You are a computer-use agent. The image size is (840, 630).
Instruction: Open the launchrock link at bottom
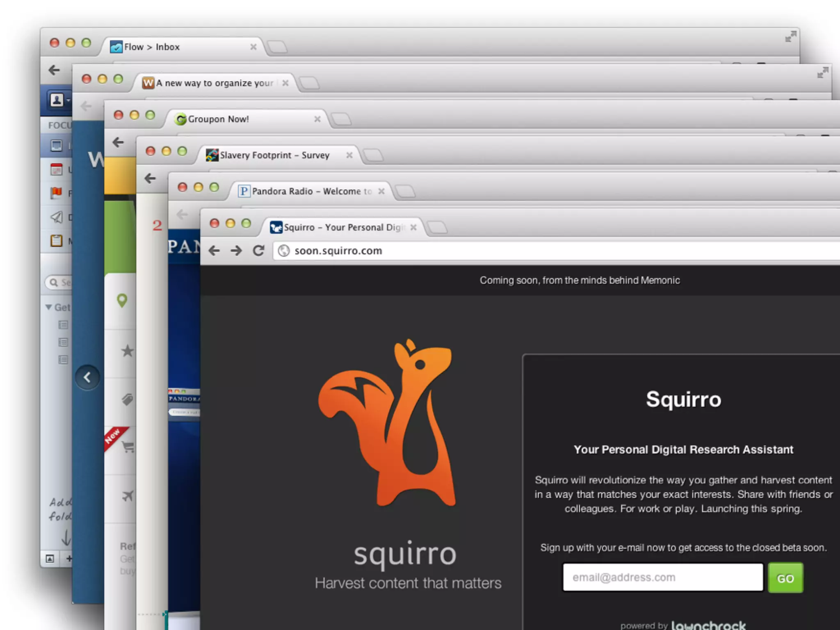[x=708, y=625]
